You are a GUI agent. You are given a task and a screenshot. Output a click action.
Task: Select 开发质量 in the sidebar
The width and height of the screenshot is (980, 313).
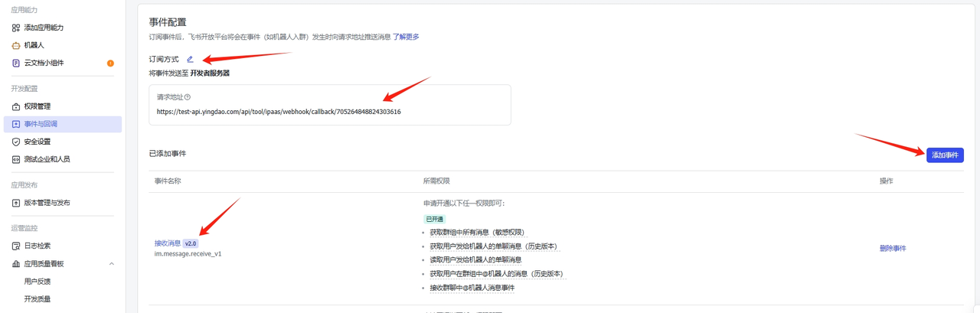pyautogui.click(x=38, y=298)
